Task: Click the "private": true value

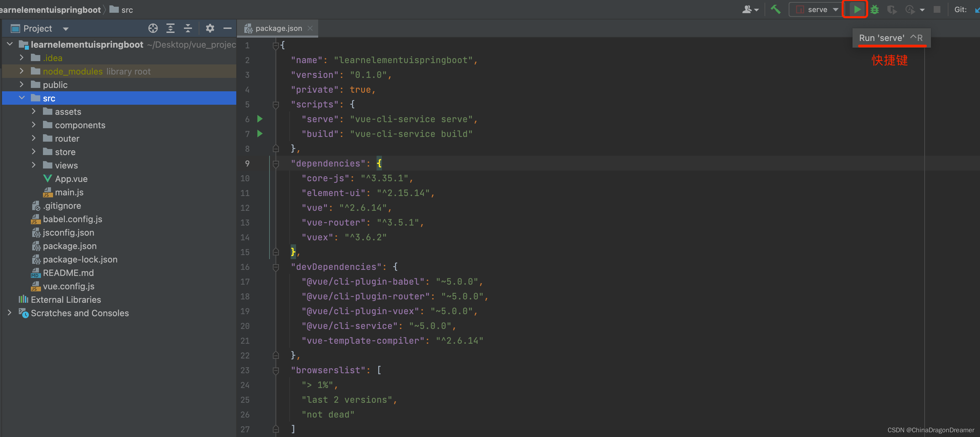Action: coord(360,90)
